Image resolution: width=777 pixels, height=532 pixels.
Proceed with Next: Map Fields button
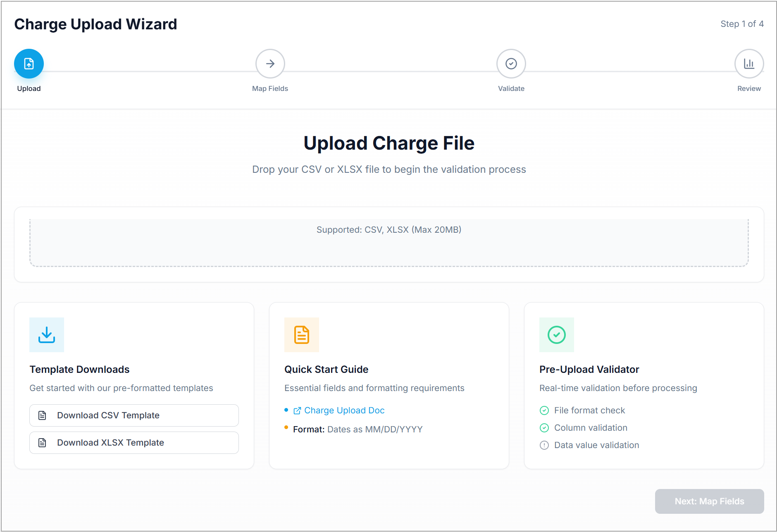709,501
